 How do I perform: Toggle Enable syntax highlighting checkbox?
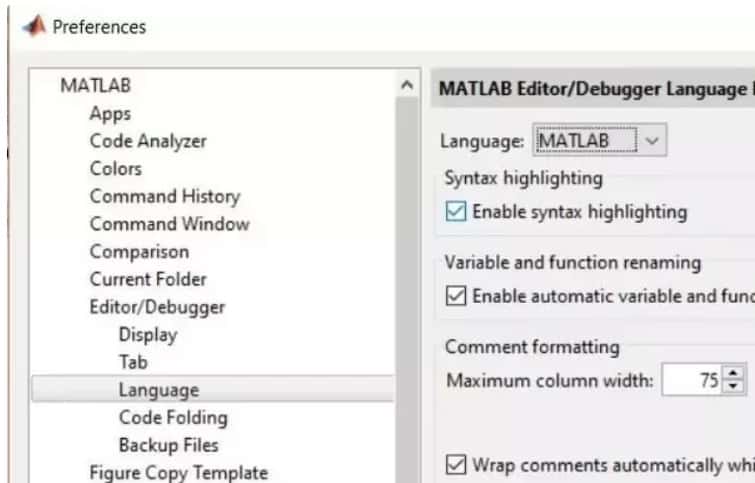pyautogui.click(x=456, y=211)
